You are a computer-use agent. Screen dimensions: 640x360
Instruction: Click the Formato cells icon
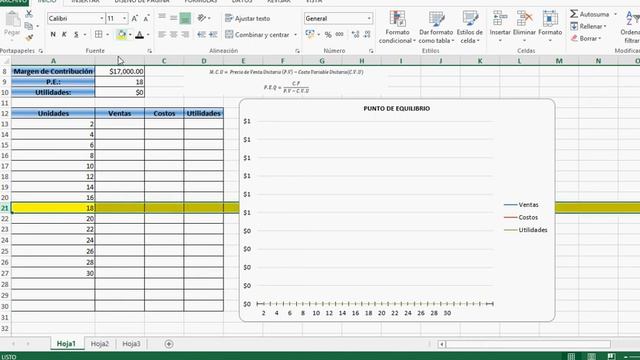point(550,19)
